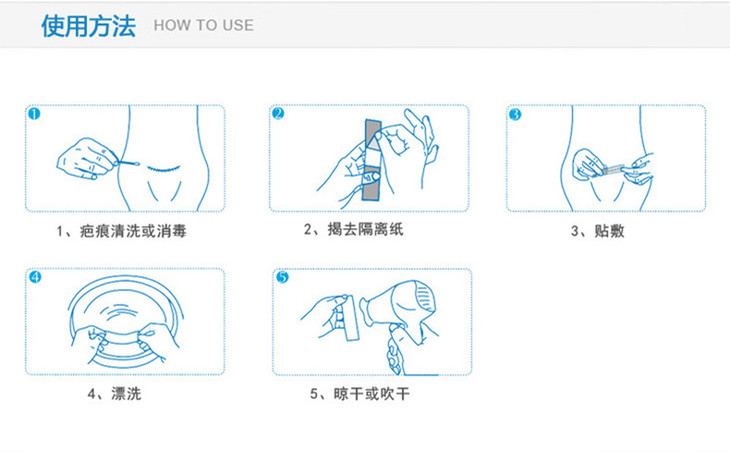The width and height of the screenshot is (730, 452).
Task: Click caption 2、揭去隔离纸
Action: [x=354, y=229]
